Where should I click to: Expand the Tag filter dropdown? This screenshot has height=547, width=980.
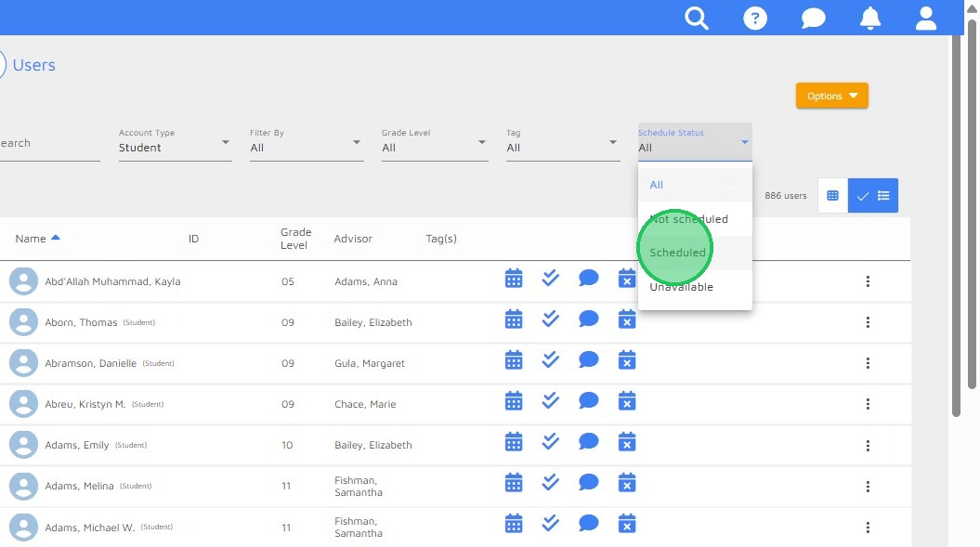[x=563, y=142]
